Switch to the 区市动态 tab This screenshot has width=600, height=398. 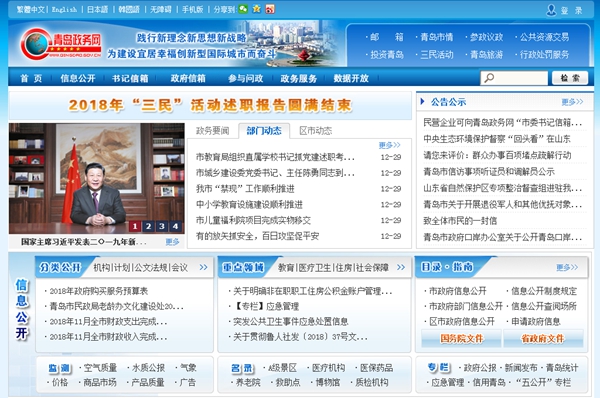(x=316, y=131)
